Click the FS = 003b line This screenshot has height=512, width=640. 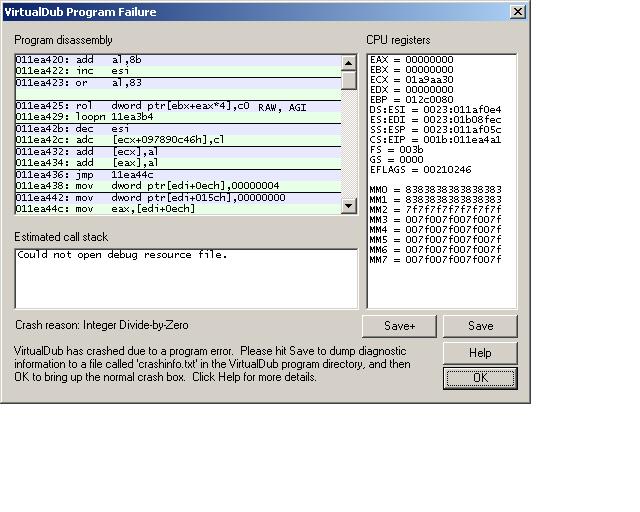coord(396,150)
